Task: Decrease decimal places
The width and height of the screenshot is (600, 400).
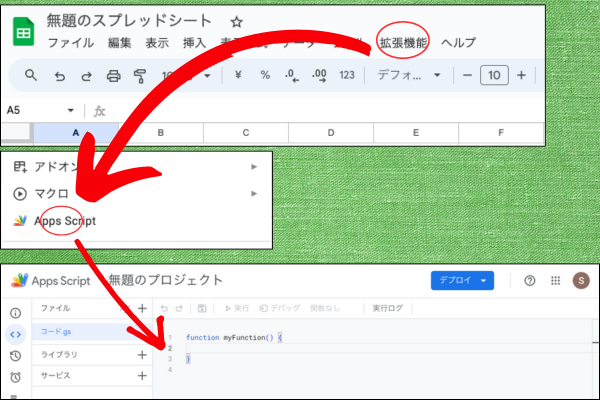Action: 292,75
